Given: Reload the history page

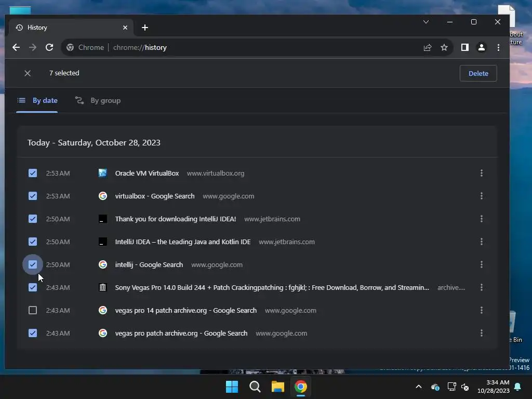Looking at the screenshot, I should [49, 47].
